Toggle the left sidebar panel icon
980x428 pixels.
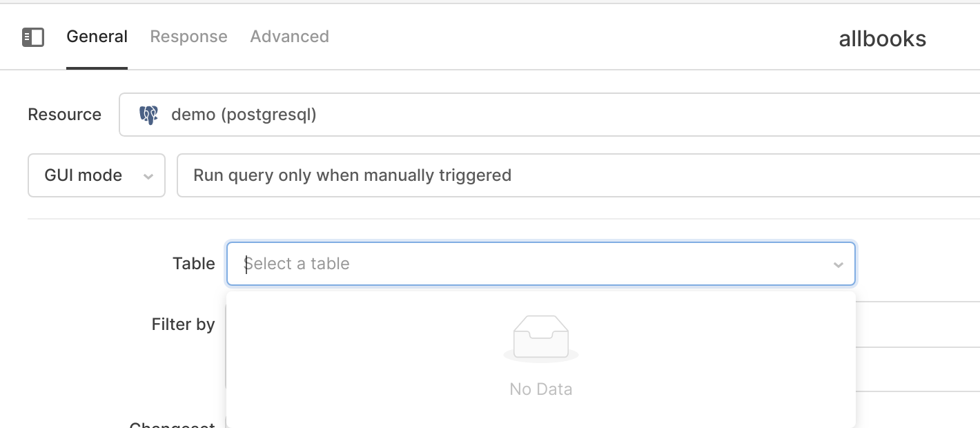[33, 37]
